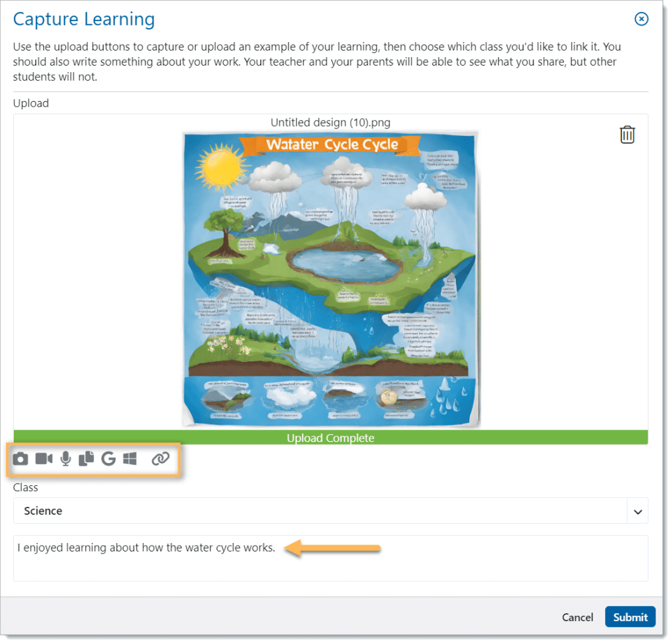Click the Class field label
672x644 pixels.
pos(26,487)
